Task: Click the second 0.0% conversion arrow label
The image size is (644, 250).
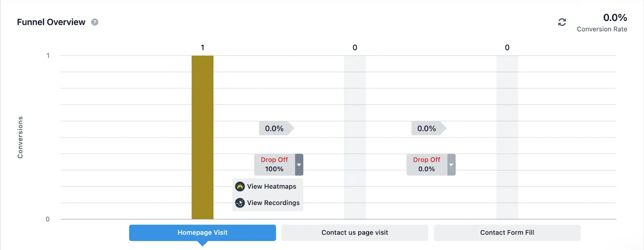Action: pos(427,129)
